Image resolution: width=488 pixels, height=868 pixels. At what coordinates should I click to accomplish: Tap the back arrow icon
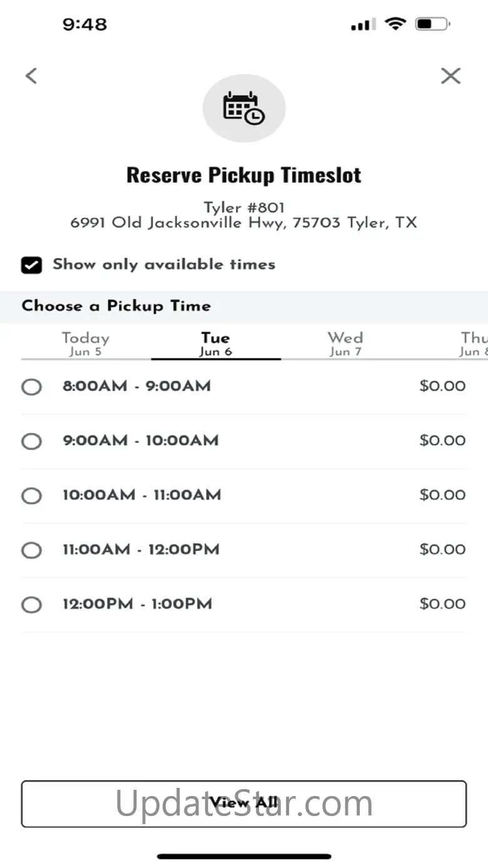click(31, 76)
